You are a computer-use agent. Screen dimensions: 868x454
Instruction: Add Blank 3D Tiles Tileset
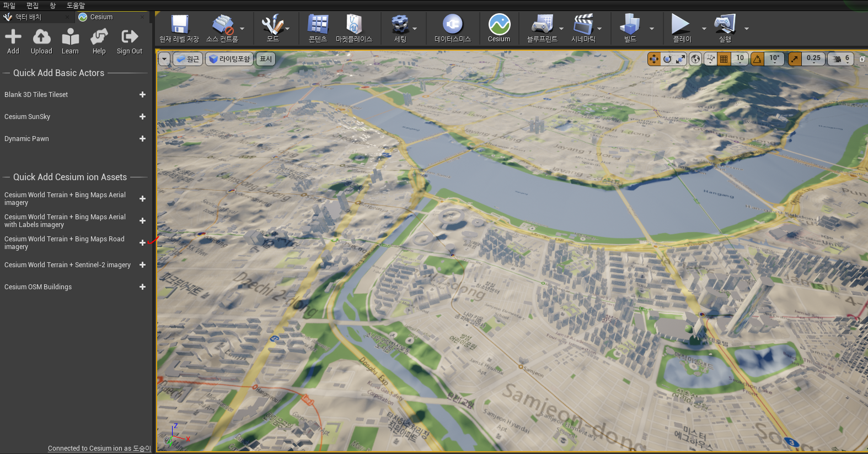click(142, 95)
